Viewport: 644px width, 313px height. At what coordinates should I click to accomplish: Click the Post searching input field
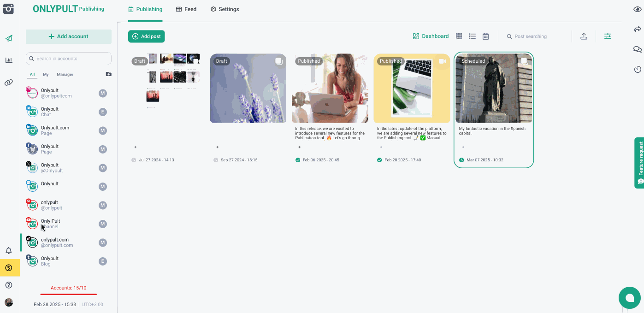tap(537, 36)
